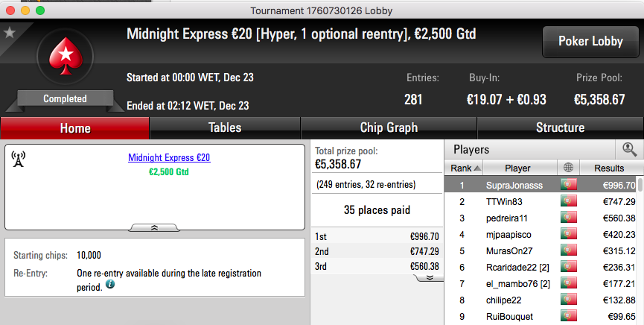Collapse the Midnight Express info panel
This screenshot has width=644, height=325.
[x=154, y=227]
